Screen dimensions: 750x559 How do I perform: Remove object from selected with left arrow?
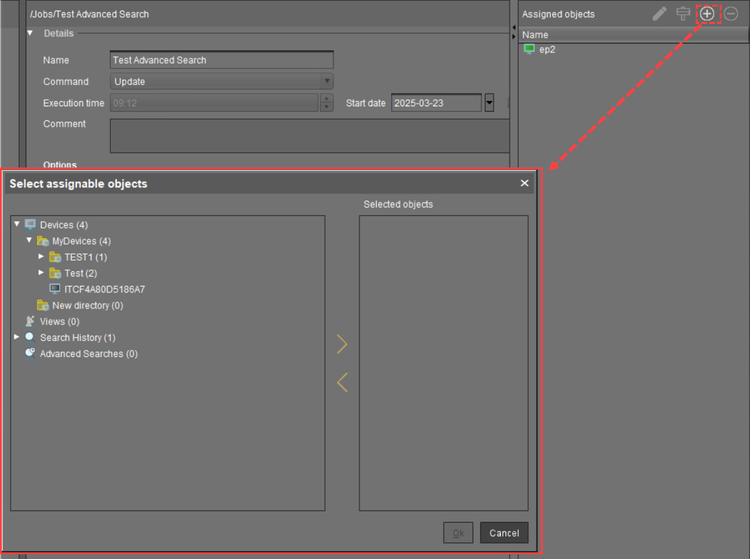tap(342, 382)
